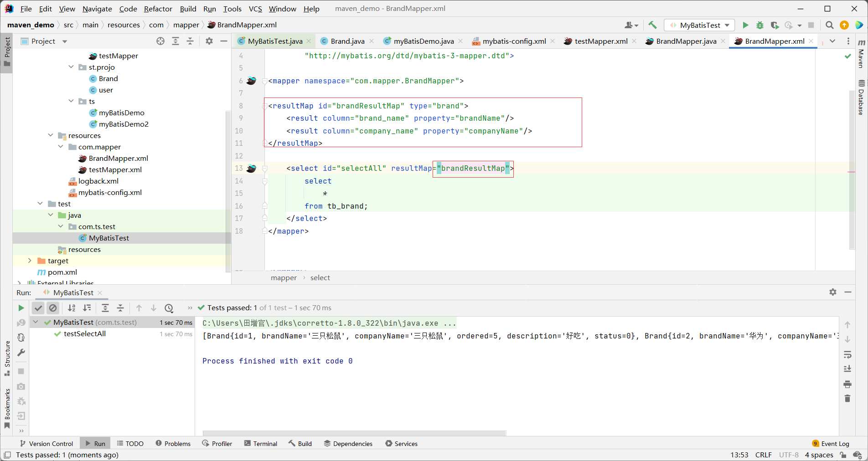This screenshot has width=868, height=461.
Task: Switch to the Brand.java tab
Action: (x=347, y=41)
